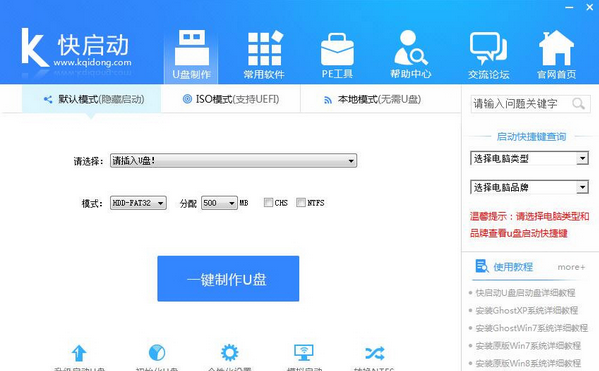Click the 启动快捷键查询 heading
The height and width of the screenshot is (371, 599).
(531, 136)
